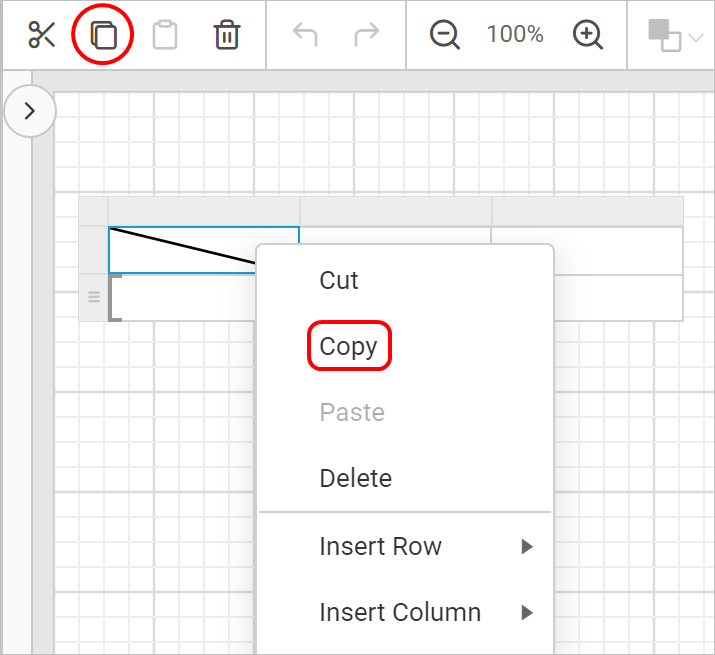This screenshot has width=715, height=655.
Task: Click the Copy icon in toolbar
Action: point(104,35)
